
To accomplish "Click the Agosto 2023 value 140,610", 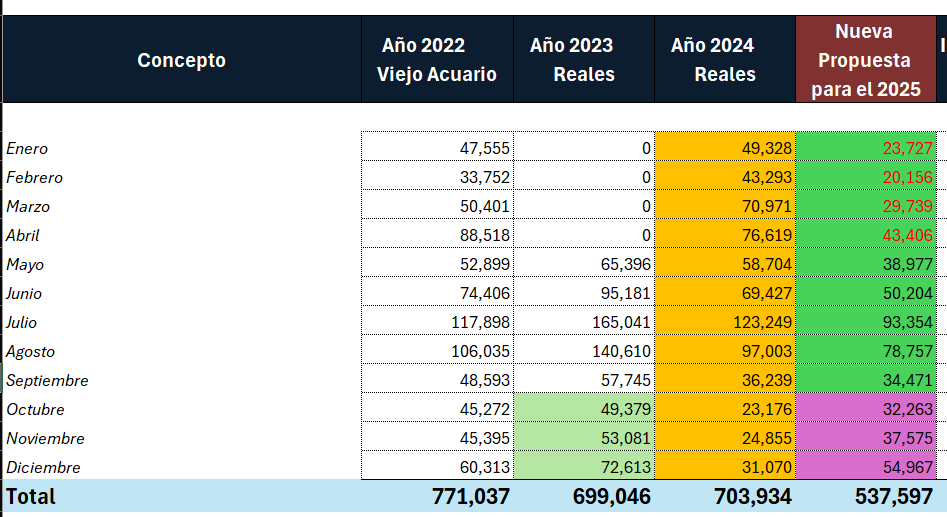I will (584, 352).
